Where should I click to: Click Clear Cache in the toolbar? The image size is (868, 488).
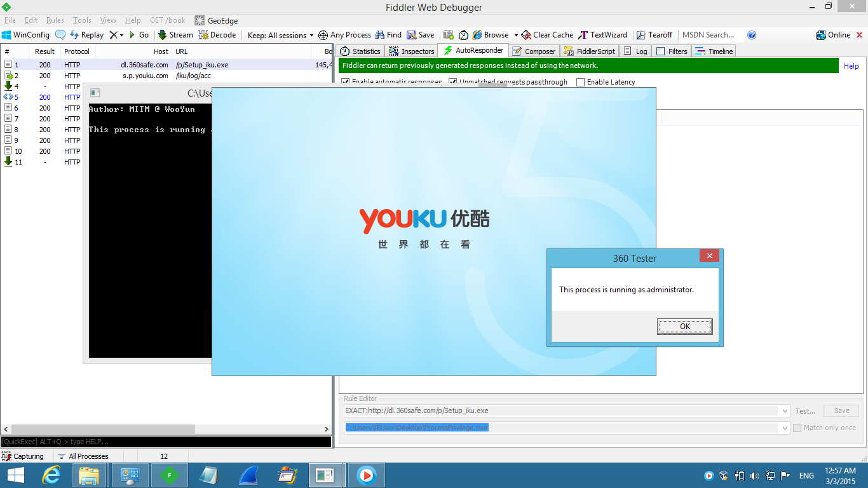pos(547,35)
